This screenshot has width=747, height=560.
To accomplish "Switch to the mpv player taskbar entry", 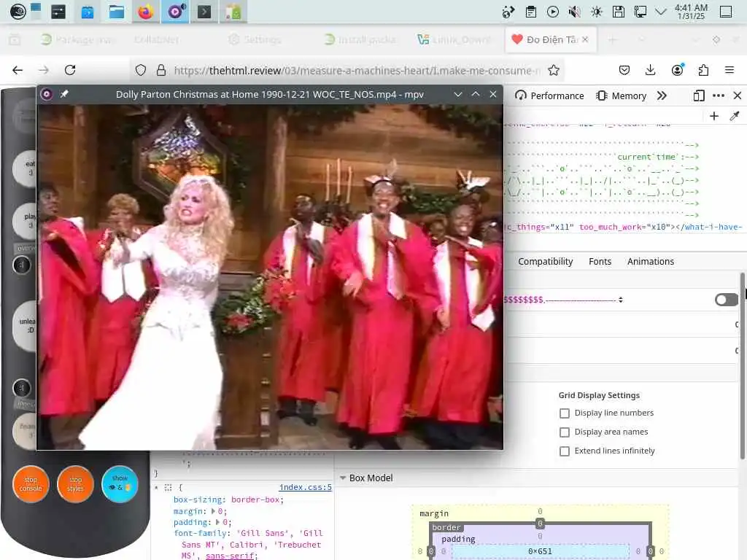I will (x=175, y=12).
